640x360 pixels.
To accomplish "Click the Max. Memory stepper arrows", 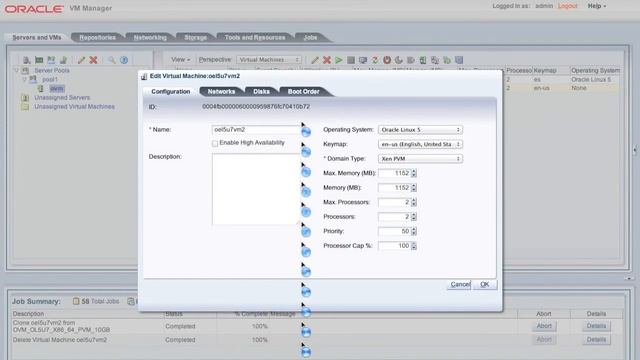I will click(414, 173).
